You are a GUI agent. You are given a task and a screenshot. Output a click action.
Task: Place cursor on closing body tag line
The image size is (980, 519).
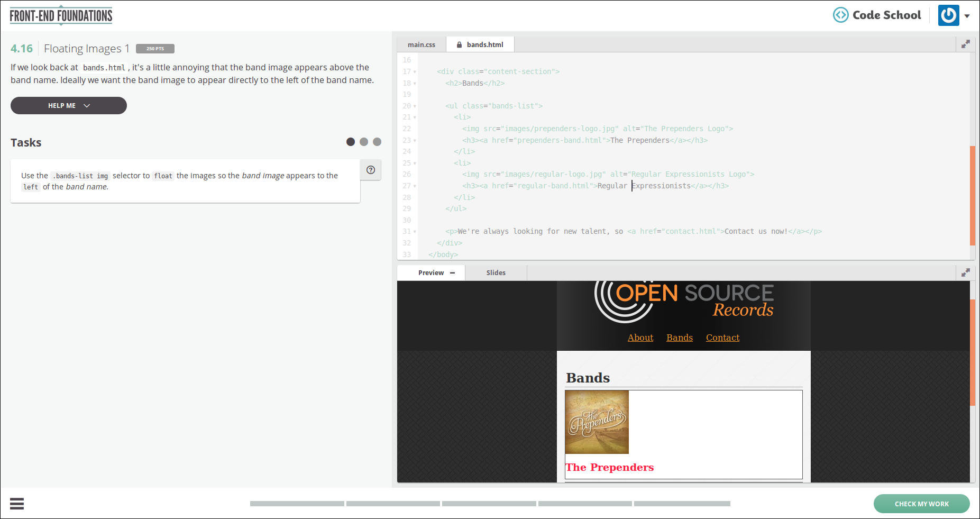click(443, 254)
